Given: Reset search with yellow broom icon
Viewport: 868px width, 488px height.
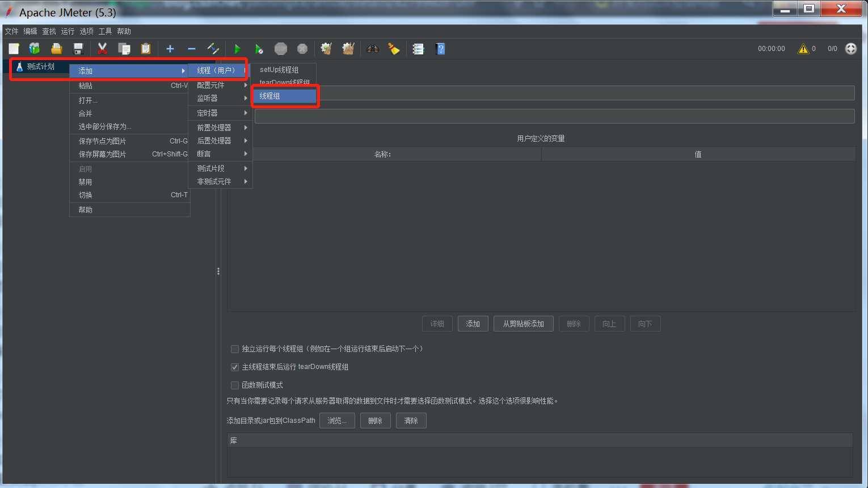Looking at the screenshot, I should tap(394, 49).
